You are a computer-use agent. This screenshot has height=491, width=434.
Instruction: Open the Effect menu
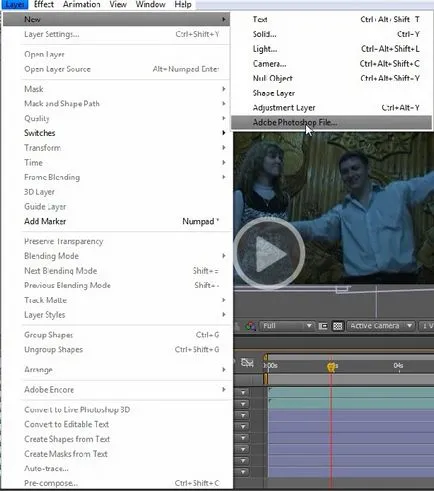pyautogui.click(x=44, y=5)
